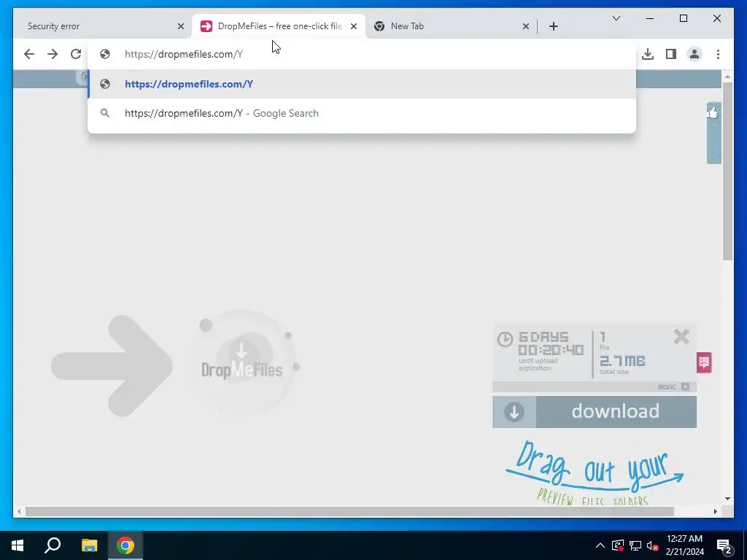Select dropmefiles.com/Y URL suggestion

click(x=362, y=84)
